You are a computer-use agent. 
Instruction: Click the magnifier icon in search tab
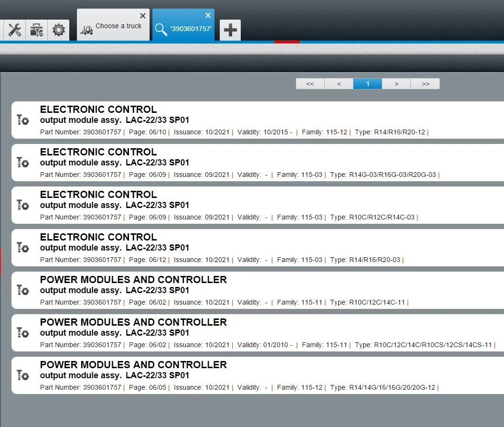161,30
